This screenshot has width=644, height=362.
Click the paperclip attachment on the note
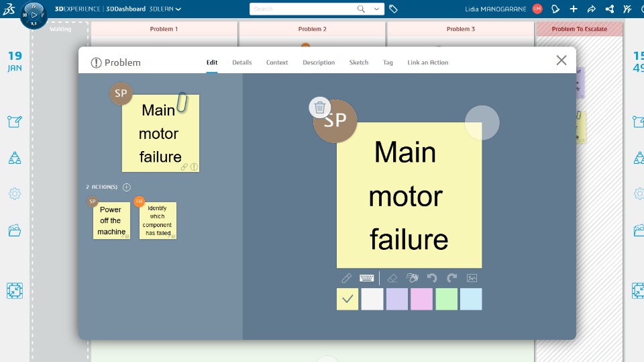(182, 103)
